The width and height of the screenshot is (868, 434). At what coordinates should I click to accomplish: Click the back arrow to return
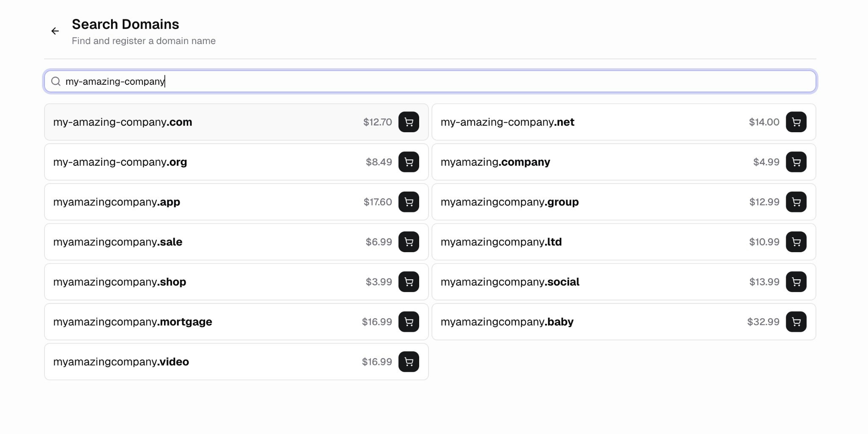[55, 31]
